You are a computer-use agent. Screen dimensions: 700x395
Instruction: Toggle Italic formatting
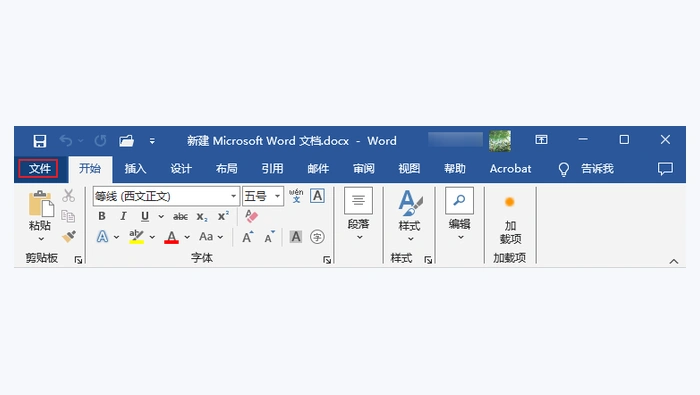tap(123, 216)
